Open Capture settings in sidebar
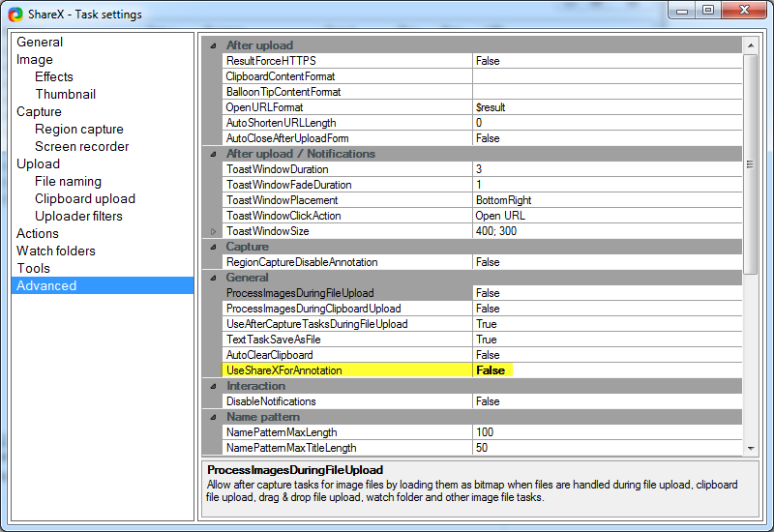Viewport: 774px width, 532px height. (x=39, y=111)
